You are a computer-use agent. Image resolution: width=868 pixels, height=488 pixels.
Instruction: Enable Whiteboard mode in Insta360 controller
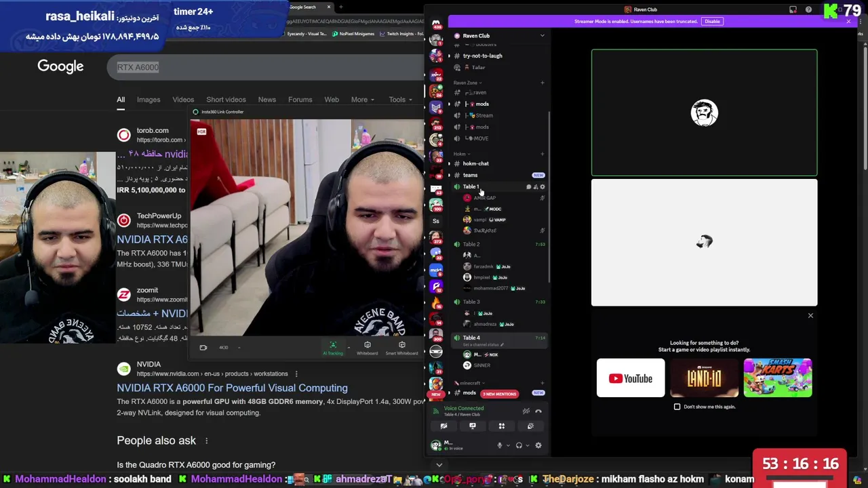[367, 348]
